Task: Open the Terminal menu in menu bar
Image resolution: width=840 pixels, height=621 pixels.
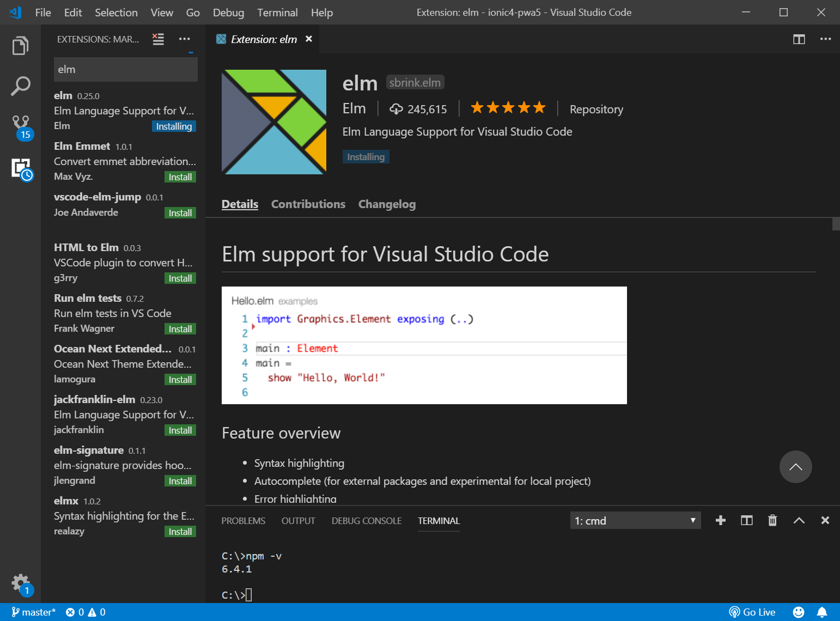Action: point(277,13)
